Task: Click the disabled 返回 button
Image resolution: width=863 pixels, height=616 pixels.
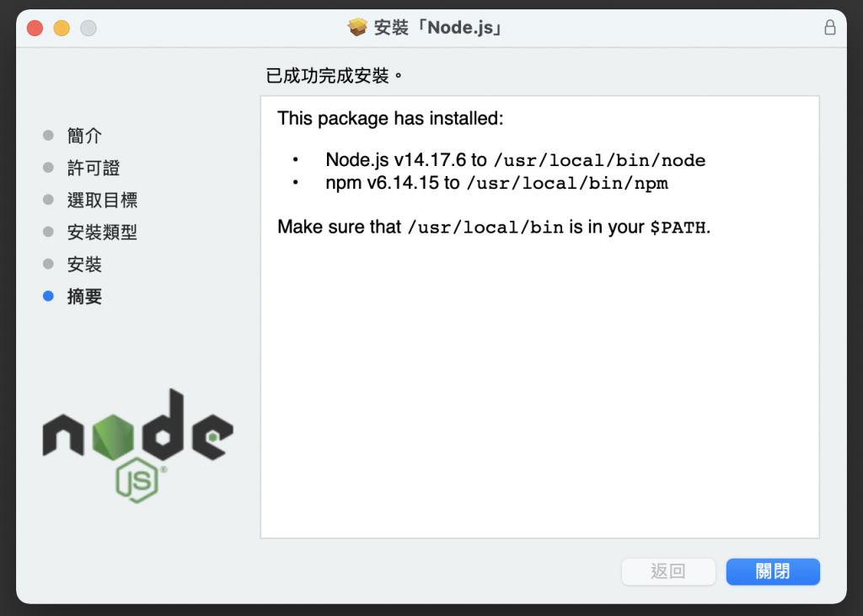Action: (x=668, y=571)
